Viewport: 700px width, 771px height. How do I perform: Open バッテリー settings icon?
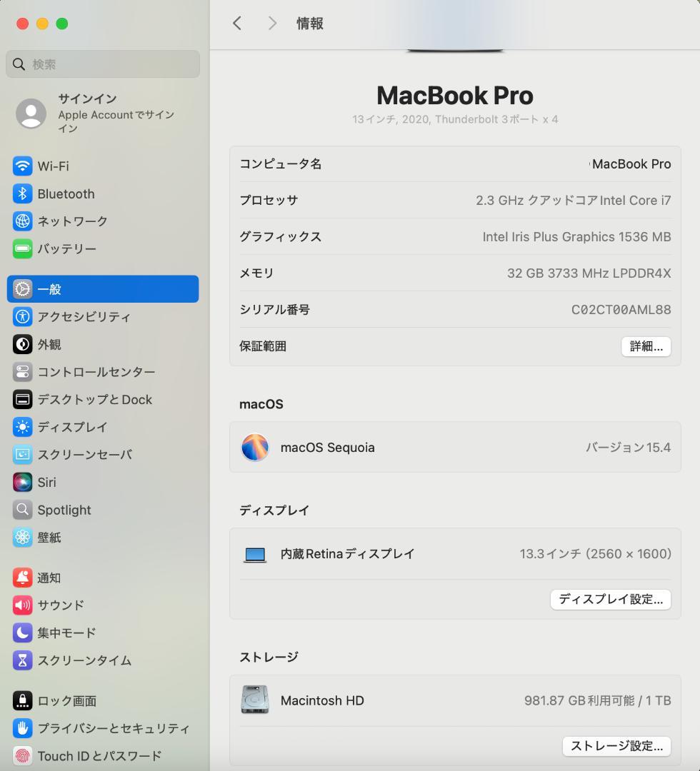(20, 248)
